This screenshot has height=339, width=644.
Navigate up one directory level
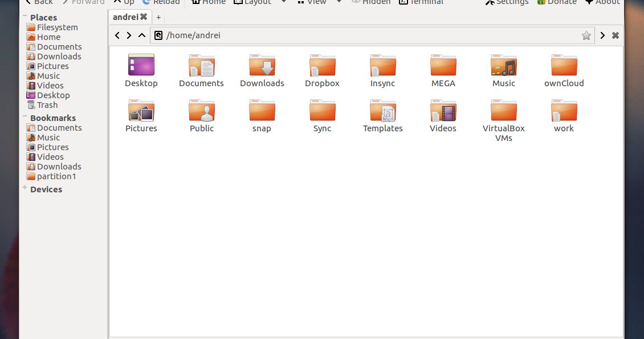pos(123,2)
